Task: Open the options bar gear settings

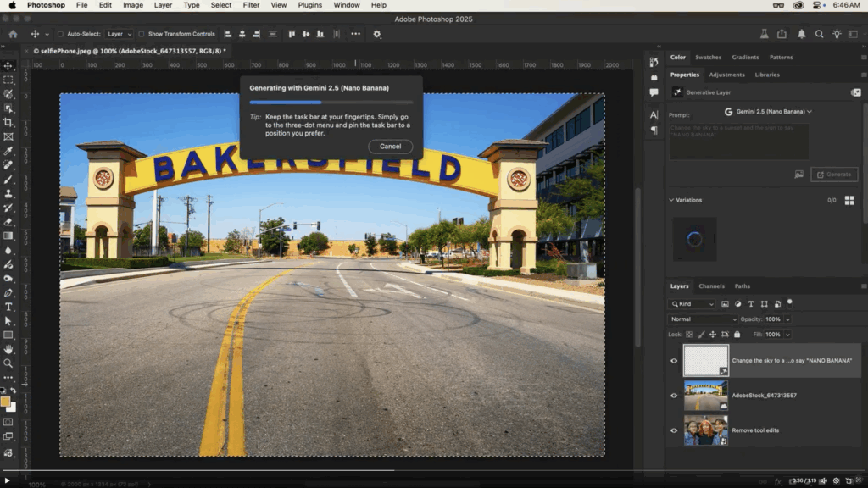Action: 377,34
